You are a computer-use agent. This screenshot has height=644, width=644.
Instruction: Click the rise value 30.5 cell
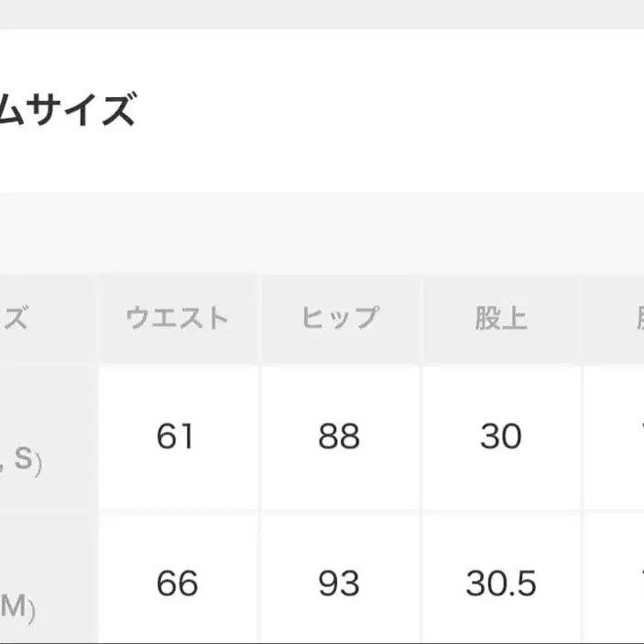point(501,584)
